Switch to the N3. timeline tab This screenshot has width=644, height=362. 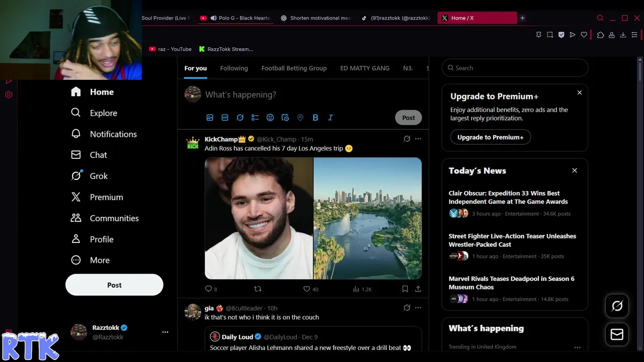[x=408, y=68]
